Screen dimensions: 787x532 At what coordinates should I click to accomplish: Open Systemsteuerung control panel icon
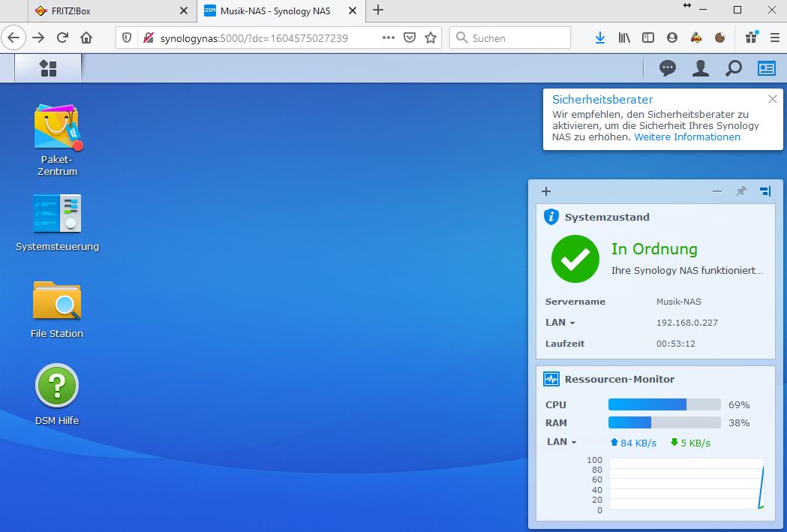coord(57,213)
